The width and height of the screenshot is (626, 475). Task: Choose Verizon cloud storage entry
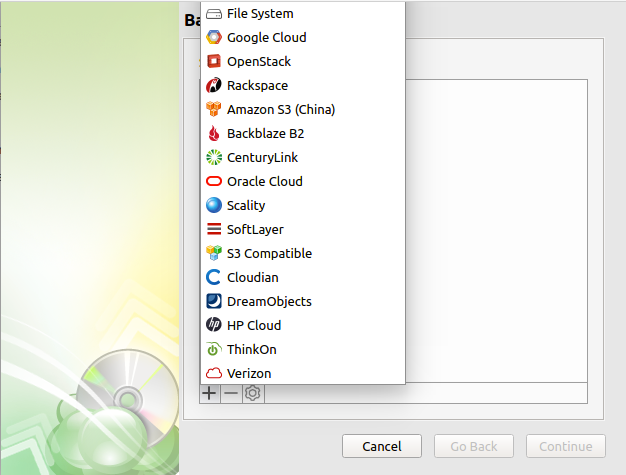click(249, 374)
